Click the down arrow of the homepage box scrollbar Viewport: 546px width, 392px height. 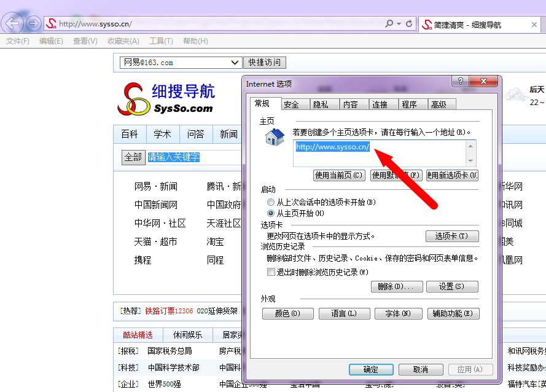click(470, 160)
